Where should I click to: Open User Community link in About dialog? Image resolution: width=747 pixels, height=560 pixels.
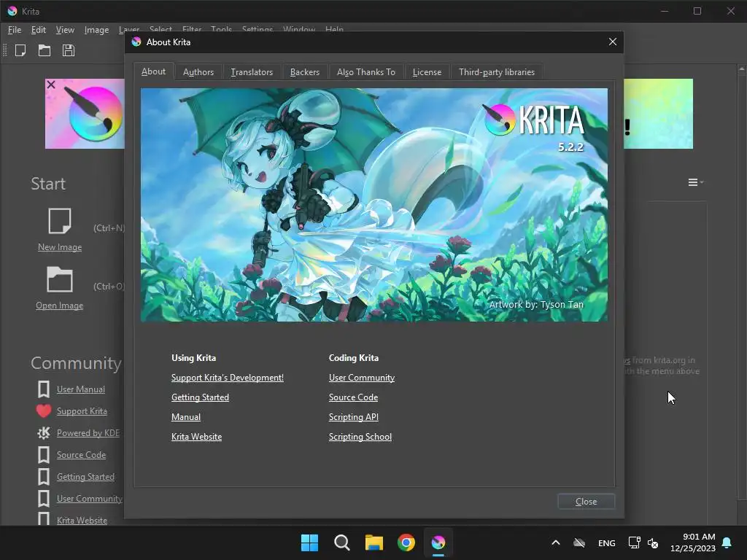[362, 378]
